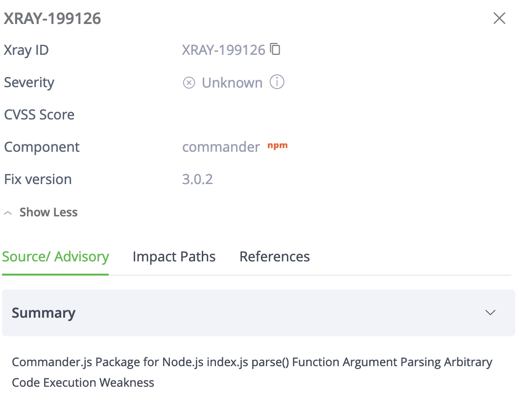Click the commander component link
The width and height of the screenshot is (522, 420).
pyautogui.click(x=221, y=146)
